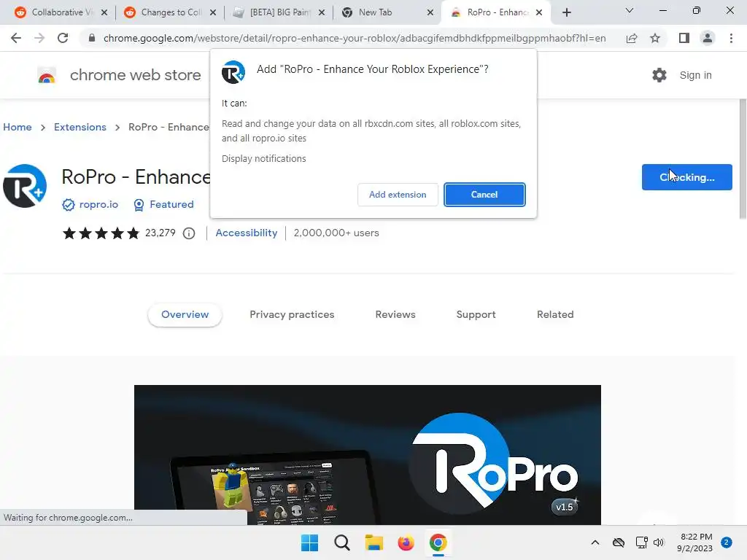Switch to [BETA] BIG Paint tab
Image resolution: width=747 pixels, height=560 pixels.
(x=279, y=12)
